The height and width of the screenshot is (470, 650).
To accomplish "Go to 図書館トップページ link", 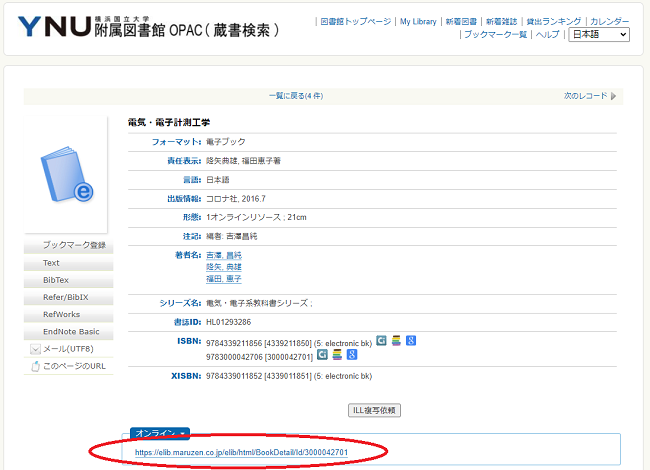I will point(356,22).
